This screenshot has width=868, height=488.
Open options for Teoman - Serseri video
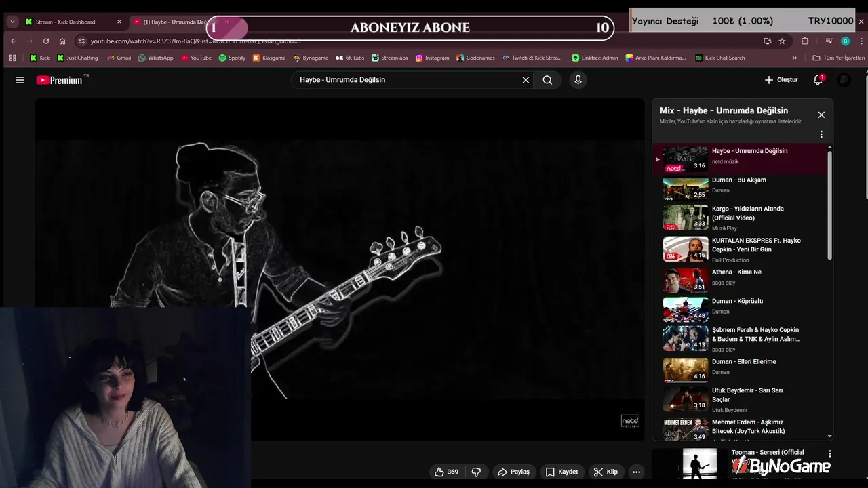(x=829, y=453)
